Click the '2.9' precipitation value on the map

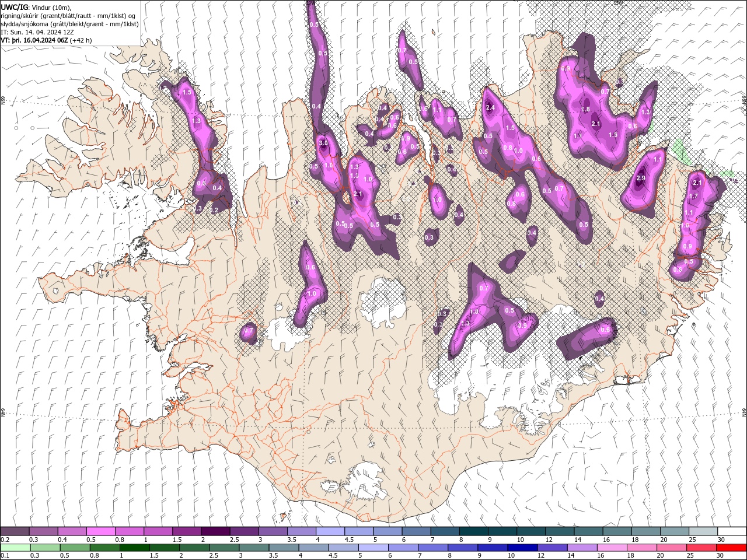click(x=641, y=178)
